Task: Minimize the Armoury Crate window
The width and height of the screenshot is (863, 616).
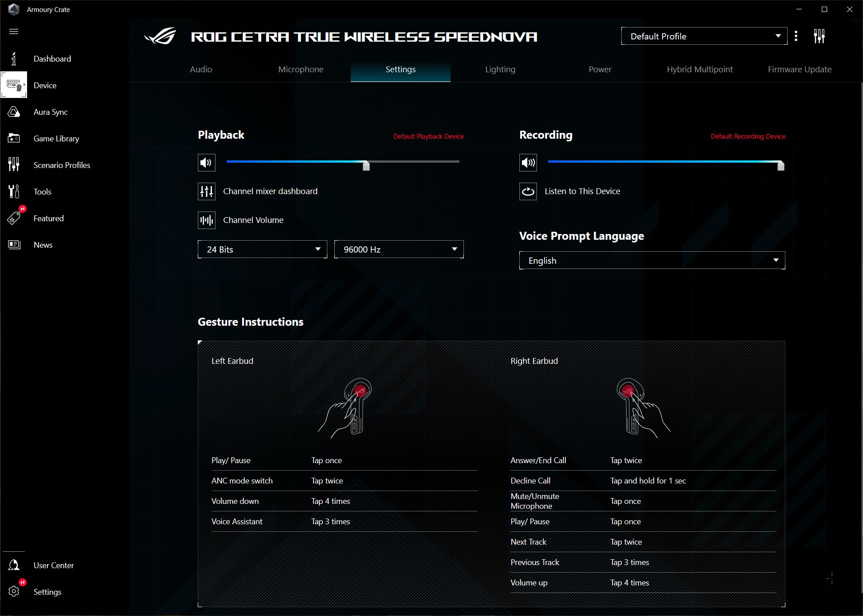Action: (x=799, y=9)
